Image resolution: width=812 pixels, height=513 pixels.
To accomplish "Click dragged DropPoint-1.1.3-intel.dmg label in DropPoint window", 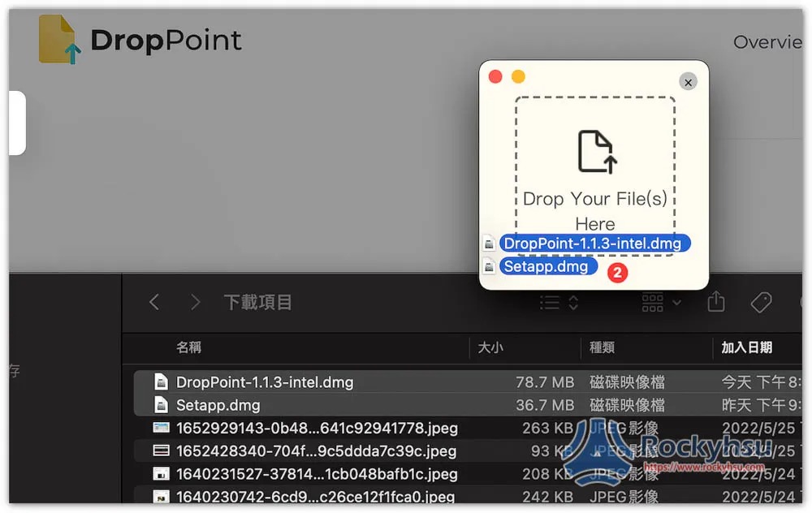I will pyautogui.click(x=594, y=244).
